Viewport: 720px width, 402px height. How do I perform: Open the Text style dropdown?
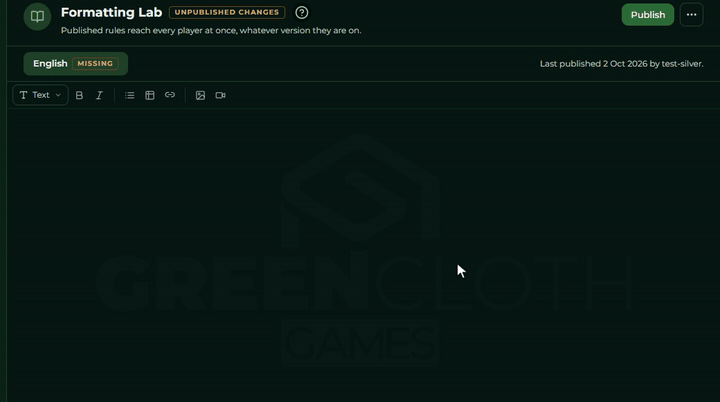point(40,95)
